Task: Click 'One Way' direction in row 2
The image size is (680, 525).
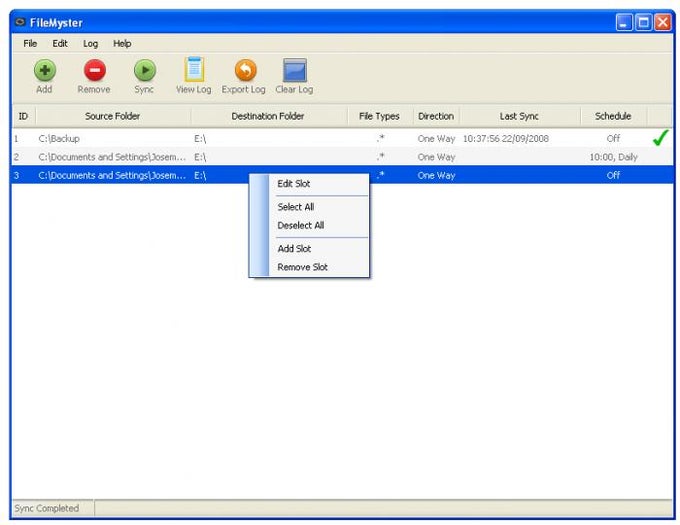Action: (x=436, y=157)
